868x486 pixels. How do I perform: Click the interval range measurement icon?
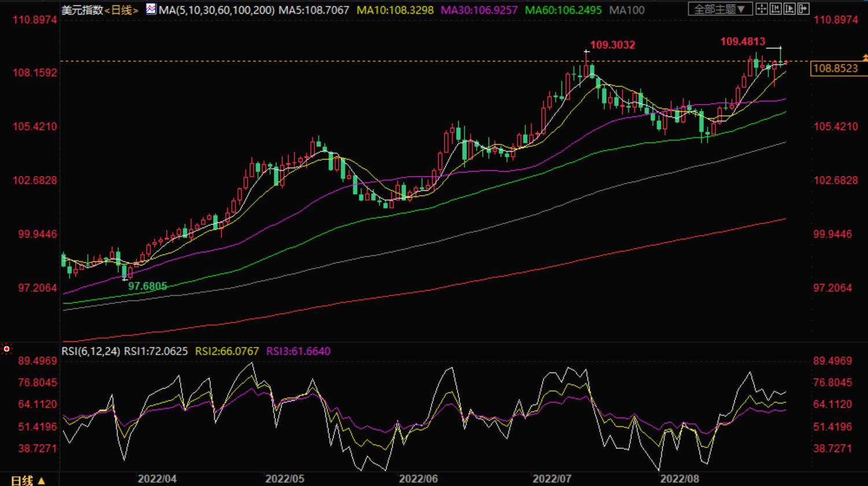coord(775,9)
